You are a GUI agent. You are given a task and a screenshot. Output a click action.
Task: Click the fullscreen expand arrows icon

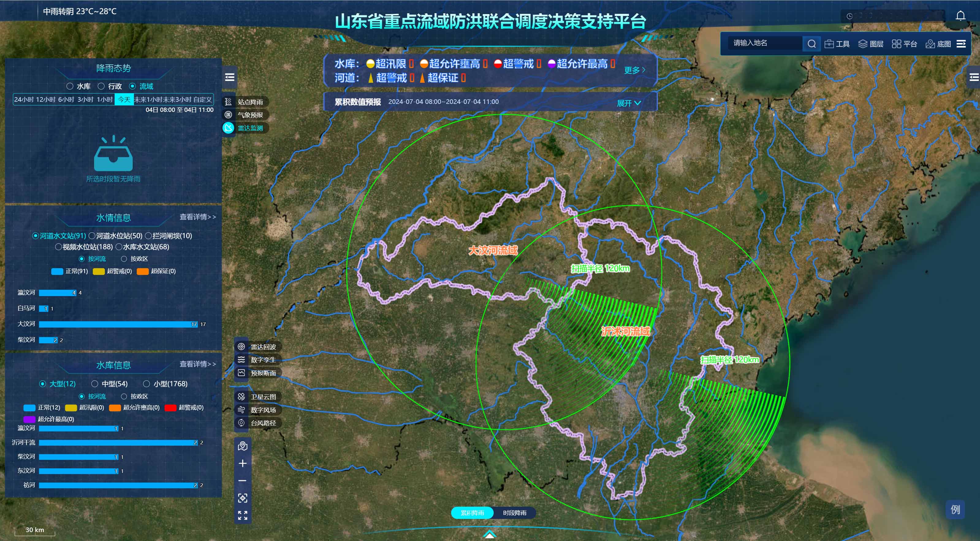243,516
